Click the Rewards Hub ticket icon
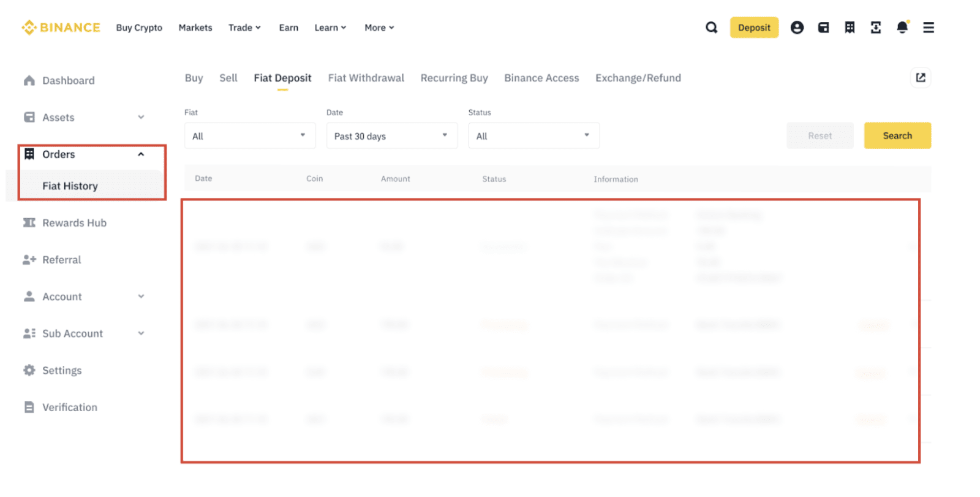Screen dimensions: 980x497 click(29, 222)
